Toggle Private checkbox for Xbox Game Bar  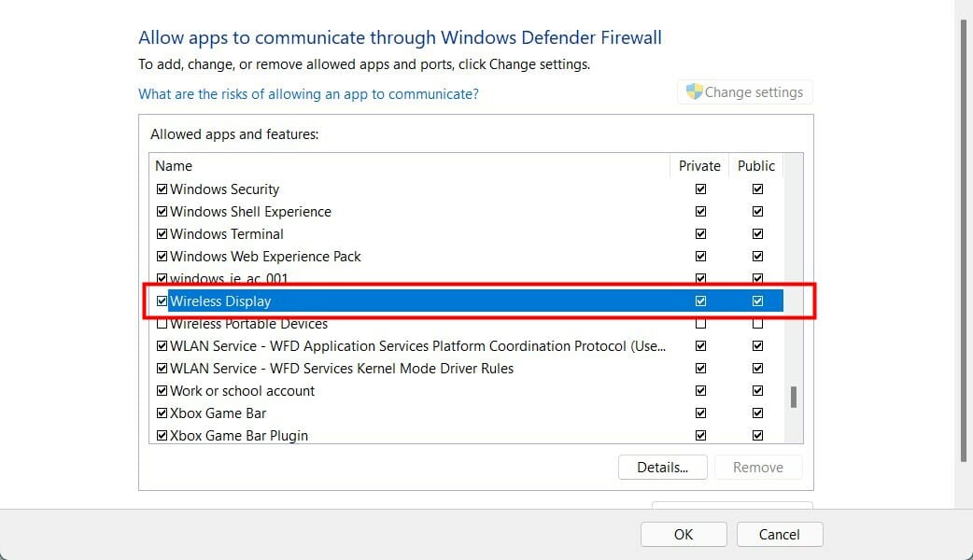tap(700, 413)
